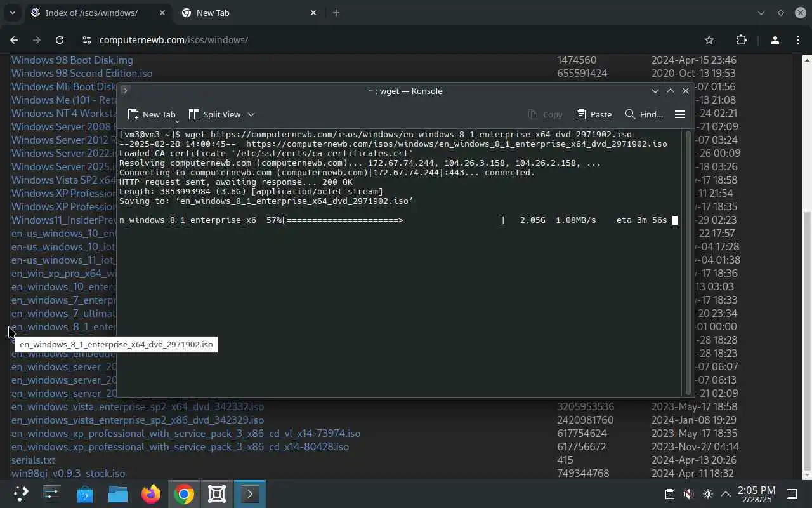Click the Copy button in Konsole
The height and width of the screenshot is (508, 812).
(x=546, y=114)
